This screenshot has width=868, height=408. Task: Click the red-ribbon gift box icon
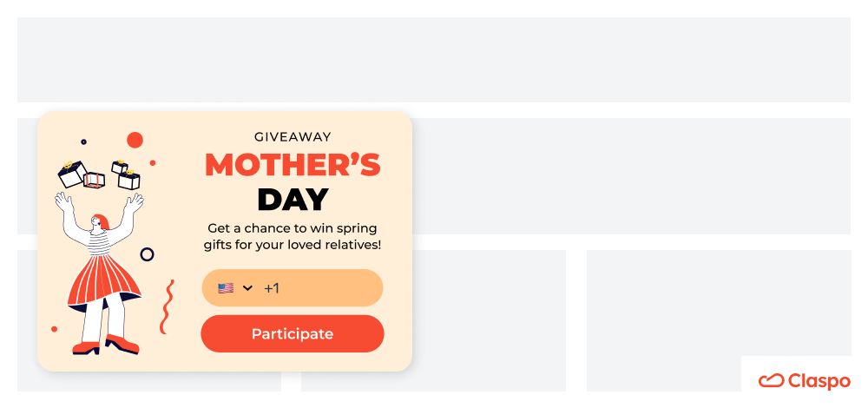point(94,181)
